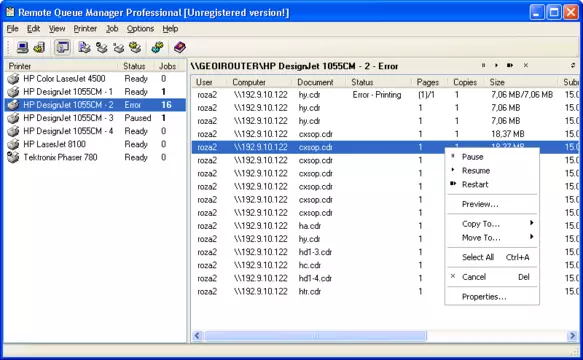Viewport: 583px width, 360px height.
Task: Click the green and blue arrows toolbar icon
Action: click(x=157, y=47)
